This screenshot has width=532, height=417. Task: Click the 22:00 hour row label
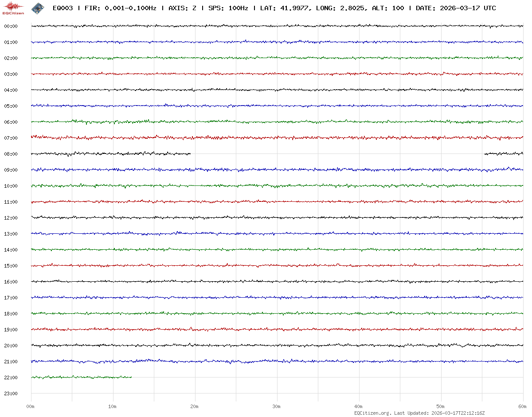pos(11,378)
